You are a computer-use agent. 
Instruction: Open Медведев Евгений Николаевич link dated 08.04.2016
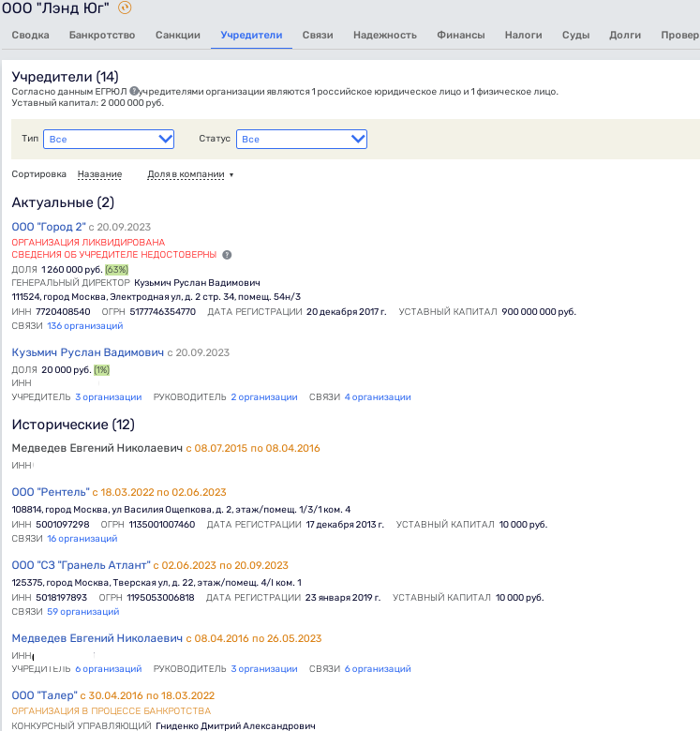click(97, 639)
